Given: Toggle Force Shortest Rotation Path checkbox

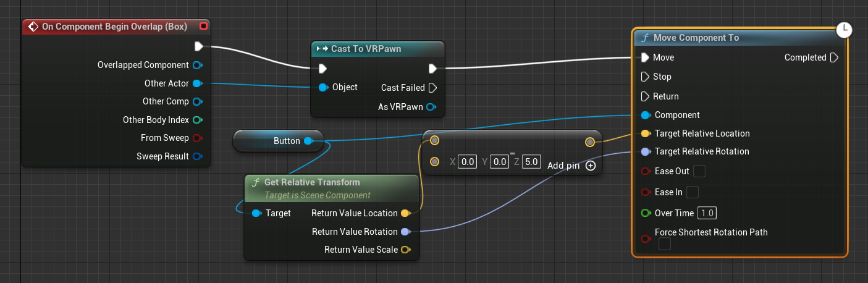Looking at the screenshot, I should [x=664, y=244].
